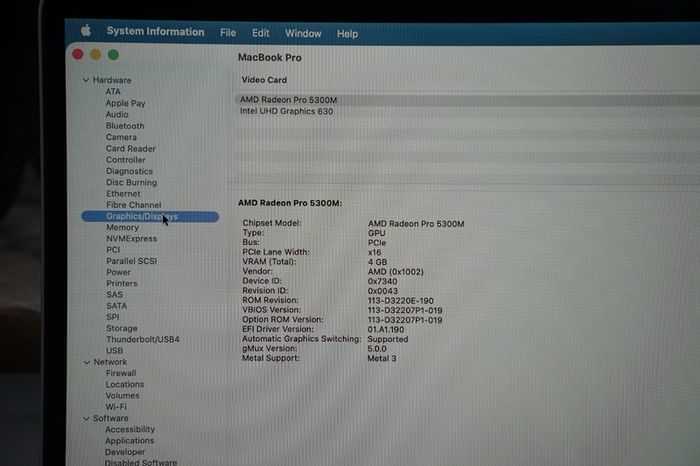The image size is (700, 466).
Task: Minimize window with the yellow button
Action: click(96, 55)
